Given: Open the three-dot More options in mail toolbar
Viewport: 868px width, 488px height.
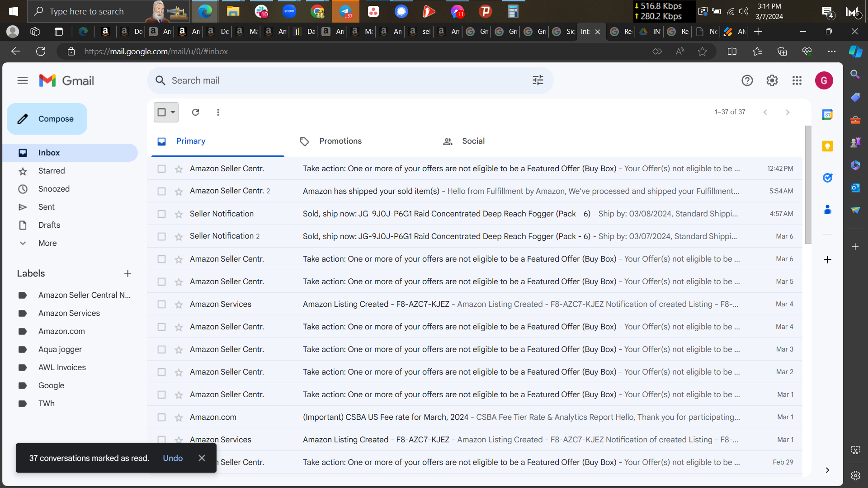Looking at the screenshot, I should [x=218, y=112].
